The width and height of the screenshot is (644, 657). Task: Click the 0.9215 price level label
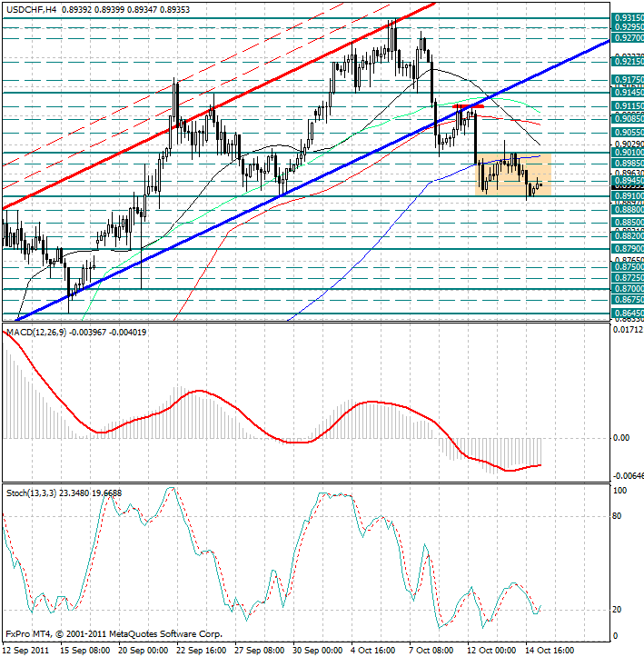click(x=628, y=62)
